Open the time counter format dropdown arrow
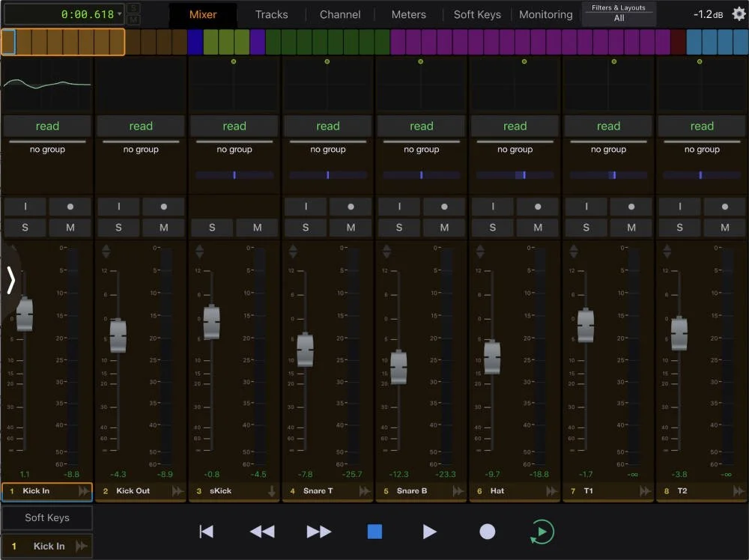This screenshot has height=560, width=749. tap(120, 13)
